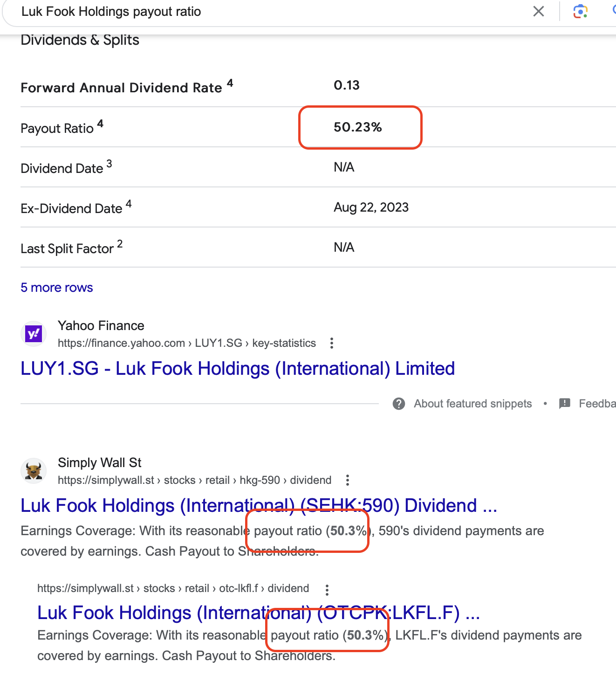Viewport: 616px width, 675px height.
Task: Click the 'Last Split Factor' row label
Action: [x=72, y=248]
